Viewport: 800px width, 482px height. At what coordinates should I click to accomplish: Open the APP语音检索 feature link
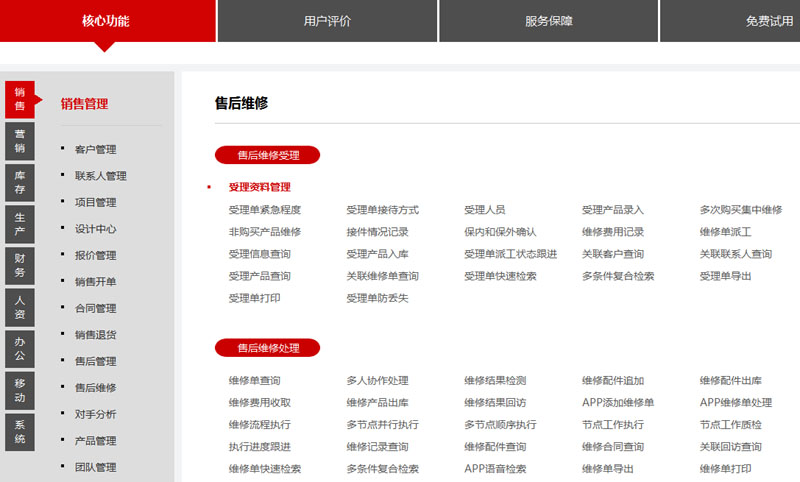click(494, 469)
